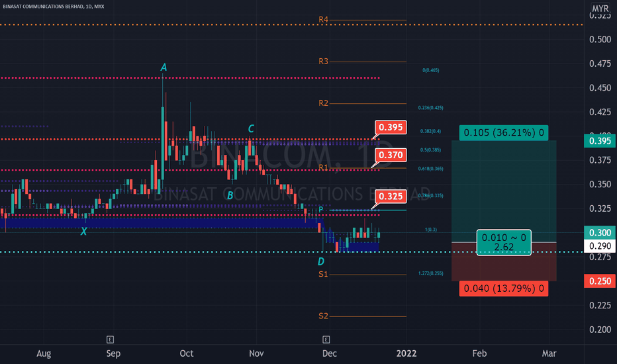Click the 0.375 value on price axis

pyautogui.click(x=600, y=160)
